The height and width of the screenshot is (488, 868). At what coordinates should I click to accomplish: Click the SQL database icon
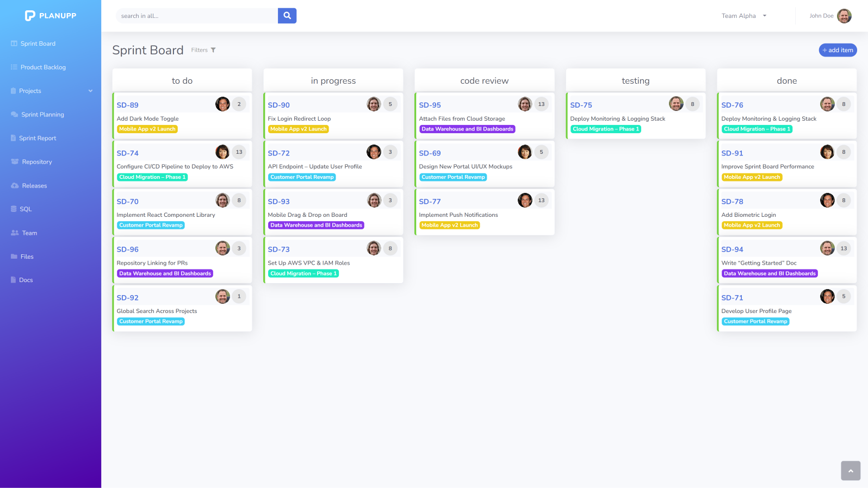coord(14,209)
